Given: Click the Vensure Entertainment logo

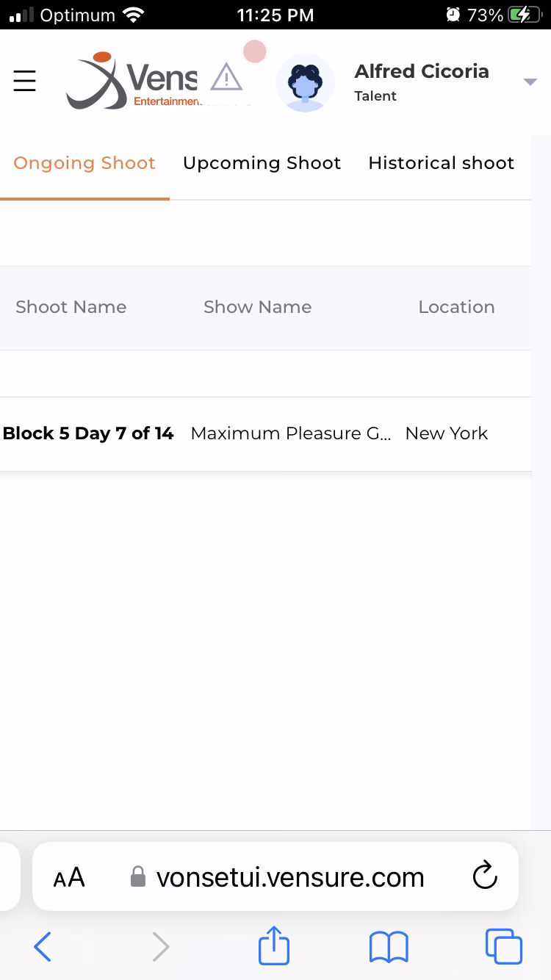Looking at the screenshot, I should pos(132,81).
